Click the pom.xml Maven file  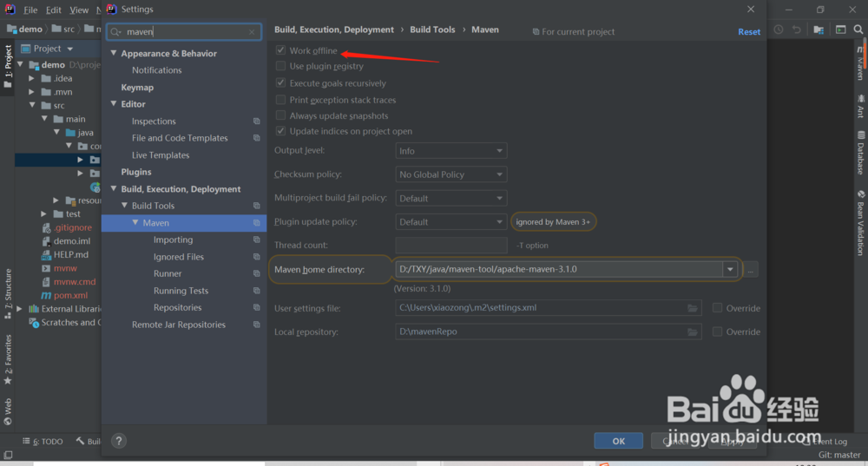coord(69,295)
